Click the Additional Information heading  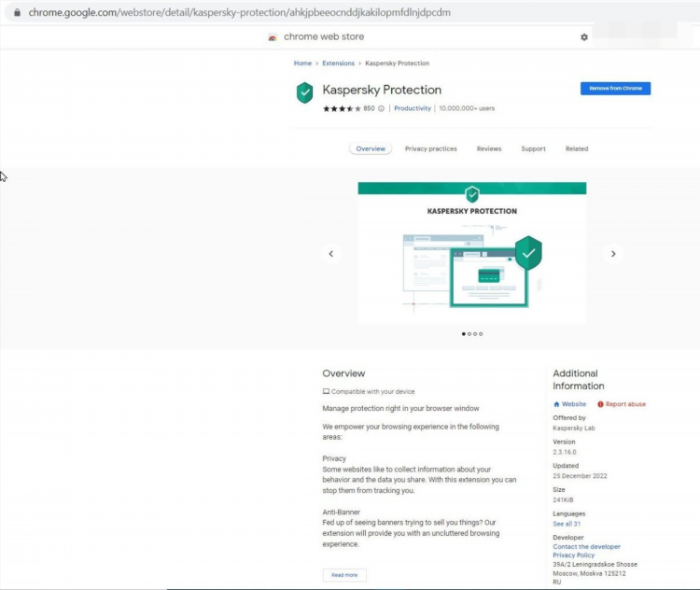click(x=578, y=380)
